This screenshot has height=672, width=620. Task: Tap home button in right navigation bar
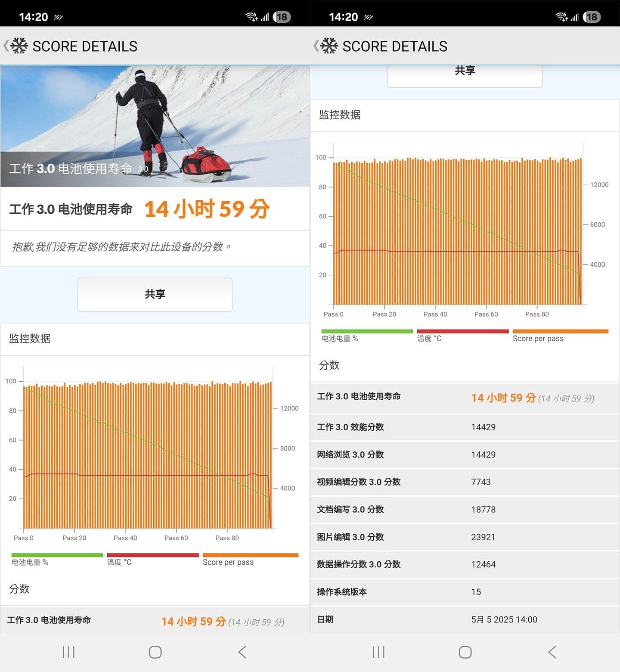[x=465, y=652]
